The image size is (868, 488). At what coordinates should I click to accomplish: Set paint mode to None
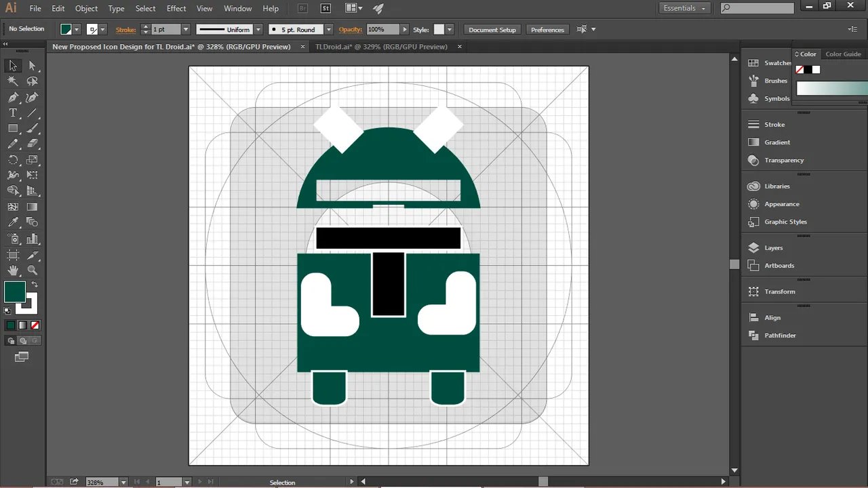coord(35,325)
